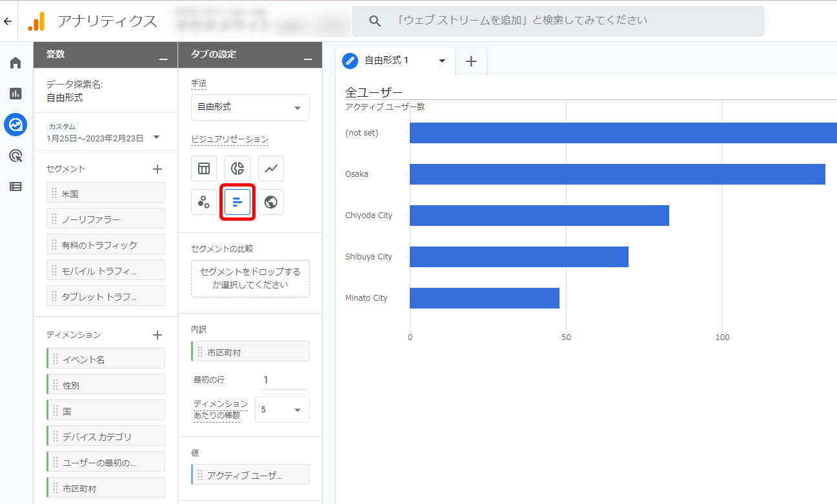The height and width of the screenshot is (504, 837).
Task: Select the scatter plot visualization icon
Action: click(x=204, y=202)
